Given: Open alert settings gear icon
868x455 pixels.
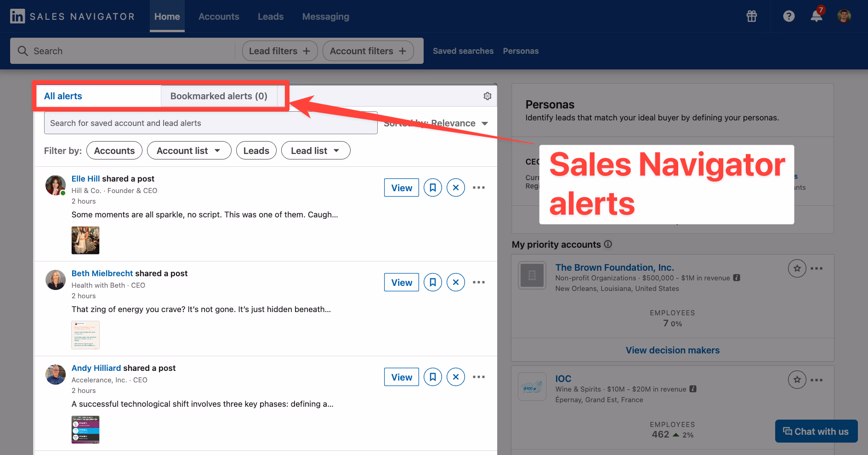Looking at the screenshot, I should pyautogui.click(x=488, y=96).
